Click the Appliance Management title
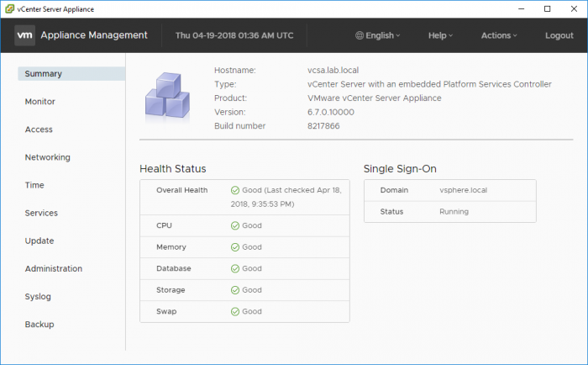The height and width of the screenshot is (365, 588). click(x=94, y=35)
